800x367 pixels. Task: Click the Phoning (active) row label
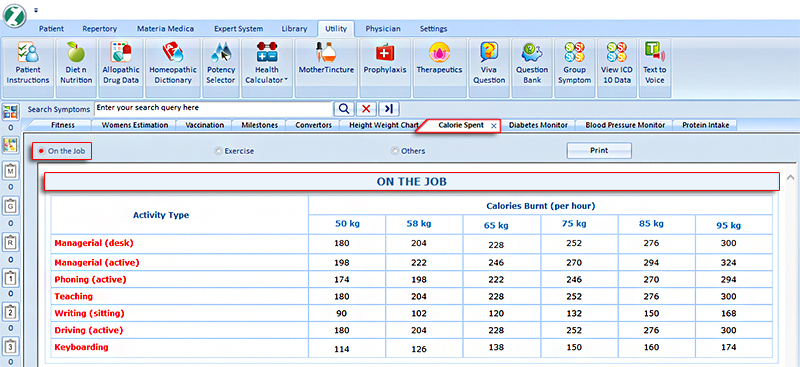tap(90, 280)
